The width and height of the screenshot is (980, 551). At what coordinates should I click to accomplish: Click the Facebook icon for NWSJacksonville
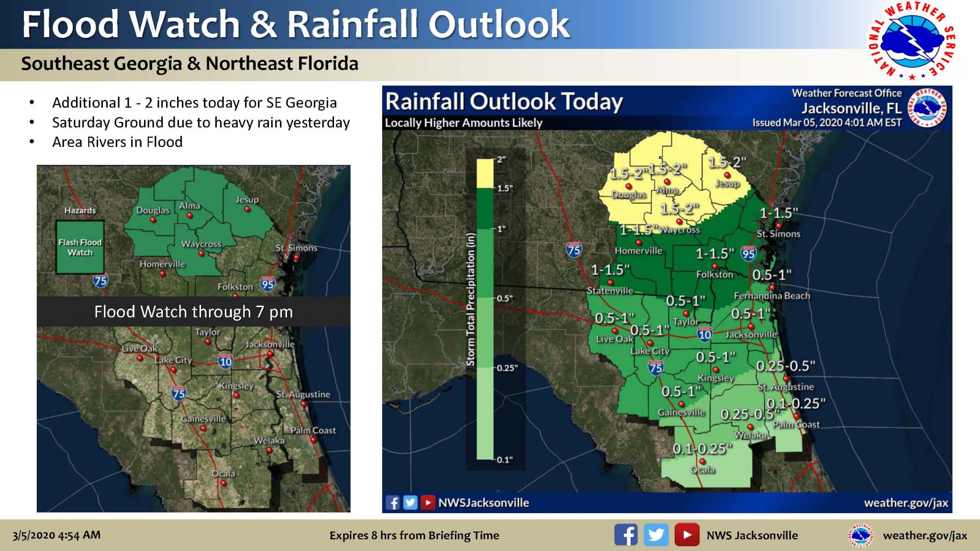(x=398, y=497)
